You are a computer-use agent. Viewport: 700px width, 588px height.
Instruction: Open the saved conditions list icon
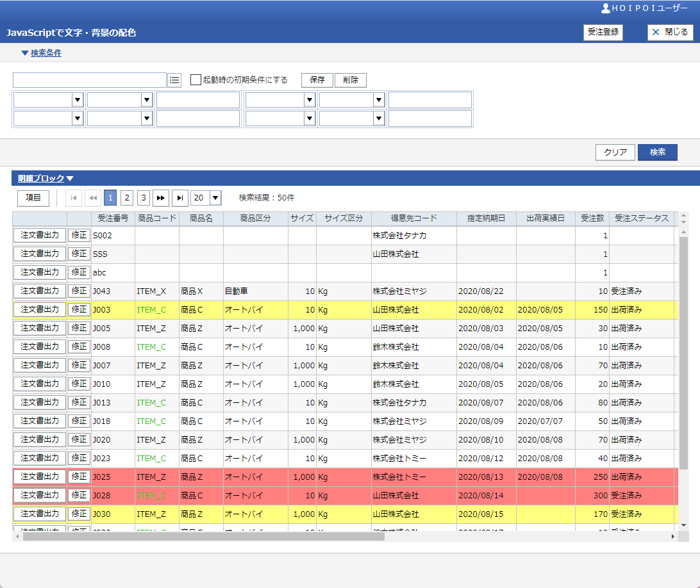click(174, 80)
